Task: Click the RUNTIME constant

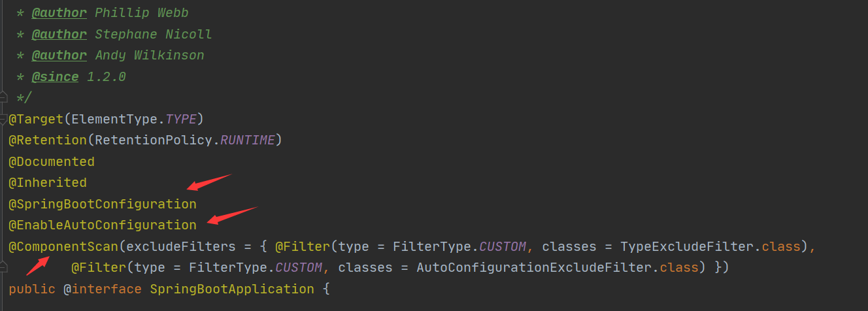Action: [x=247, y=140]
